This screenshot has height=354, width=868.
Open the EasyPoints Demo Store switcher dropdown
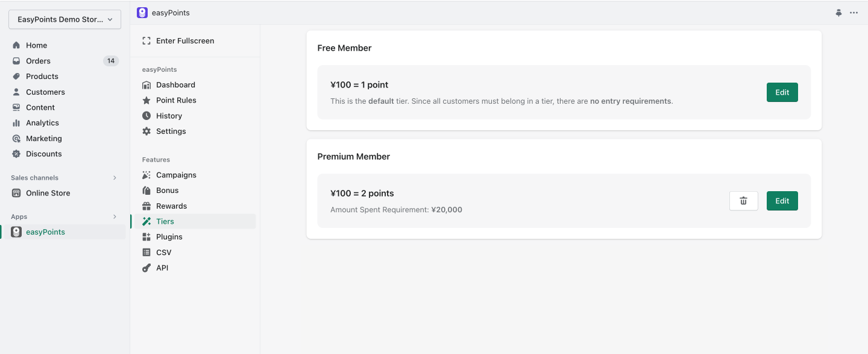[x=64, y=19]
